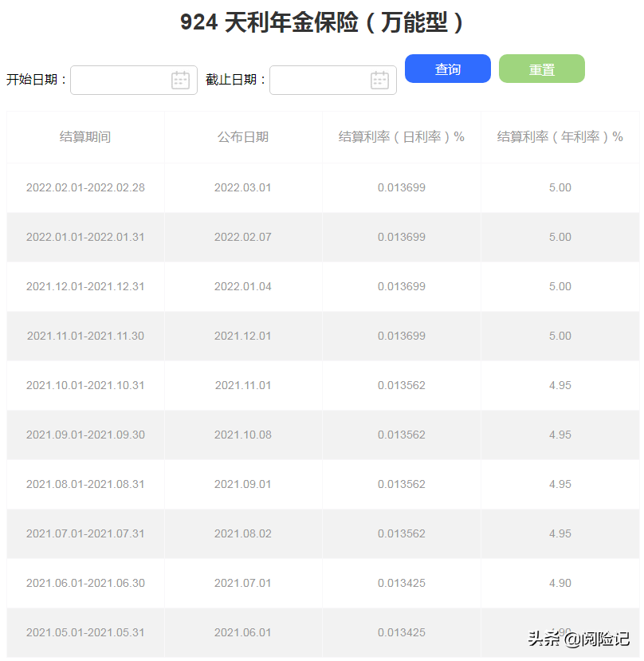Select period cell 2021.10.01-2021.10.31
The image size is (644, 661).
85,385
